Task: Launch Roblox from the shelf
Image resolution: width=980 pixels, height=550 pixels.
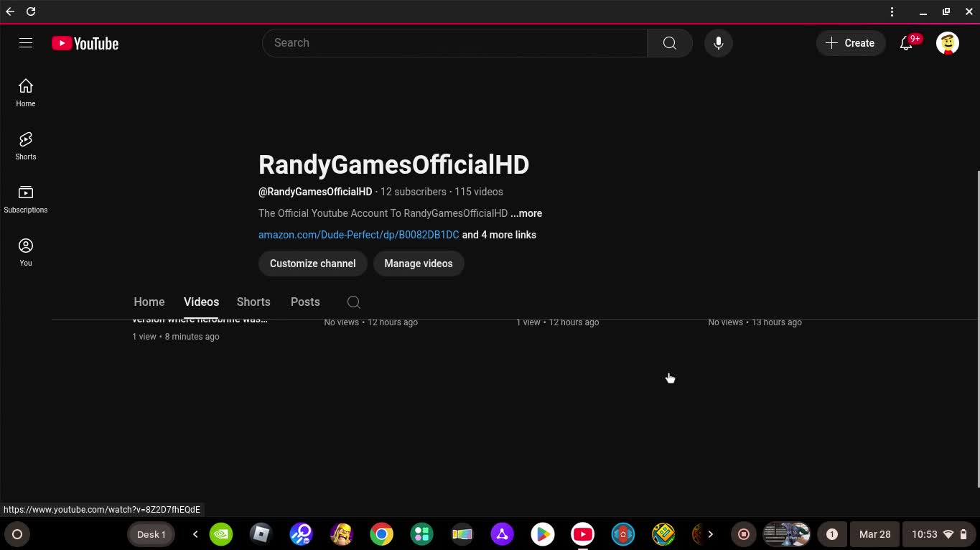Action: (261, 534)
